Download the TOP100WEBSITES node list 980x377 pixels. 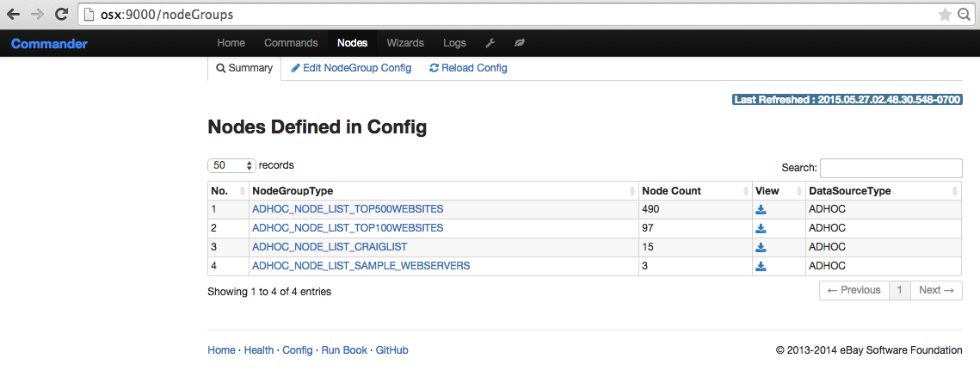(761, 228)
